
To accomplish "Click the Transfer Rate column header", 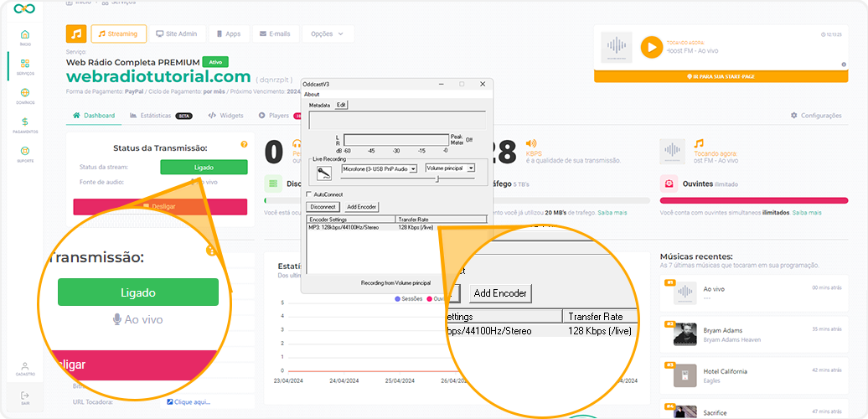I will click(x=441, y=220).
